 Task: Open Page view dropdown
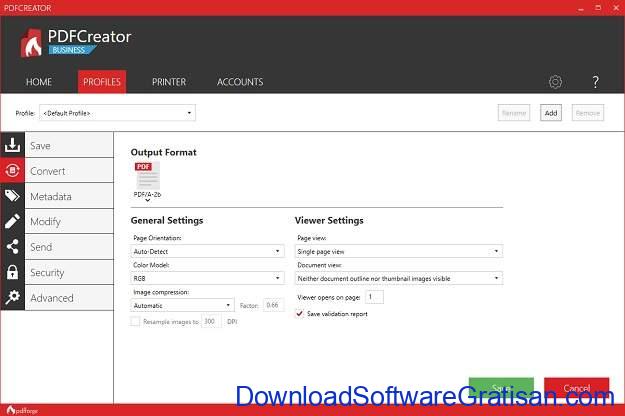pyautogui.click(x=399, y=251)
